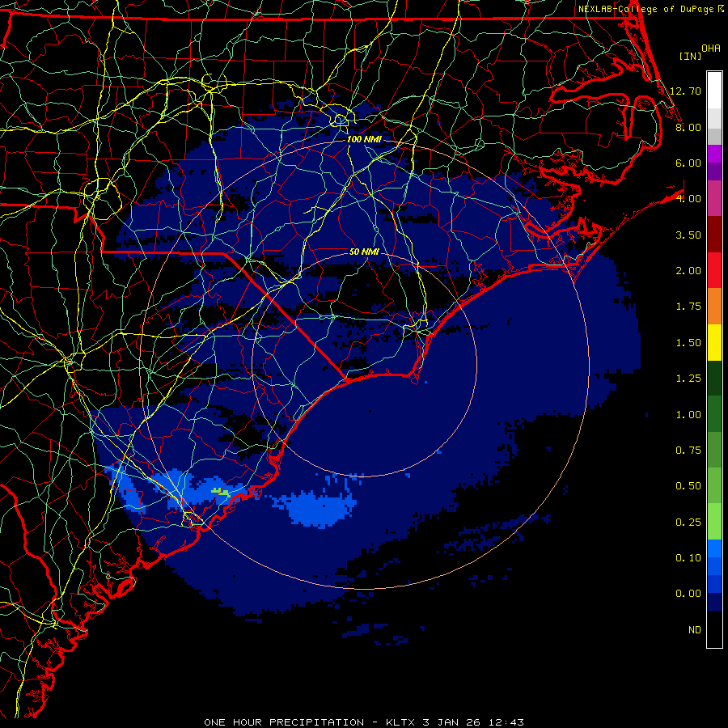The height and width of the screenshot is (728, 728).
Task: Click the bright red legend swatch
Action: tap(714, 270)
